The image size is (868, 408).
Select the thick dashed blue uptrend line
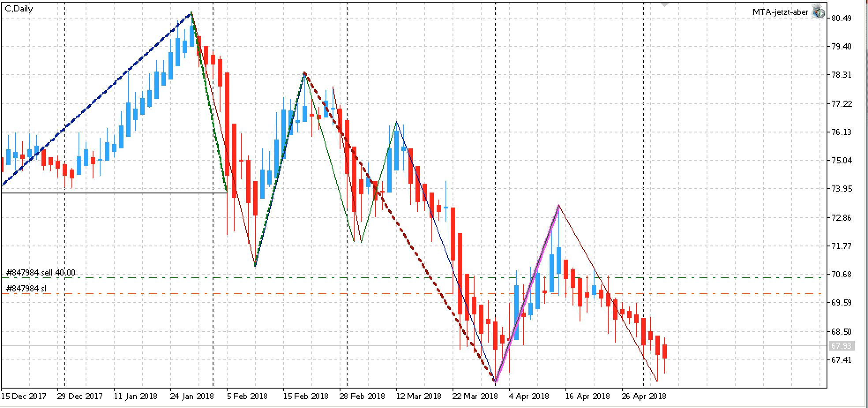[x=96, y=99]
